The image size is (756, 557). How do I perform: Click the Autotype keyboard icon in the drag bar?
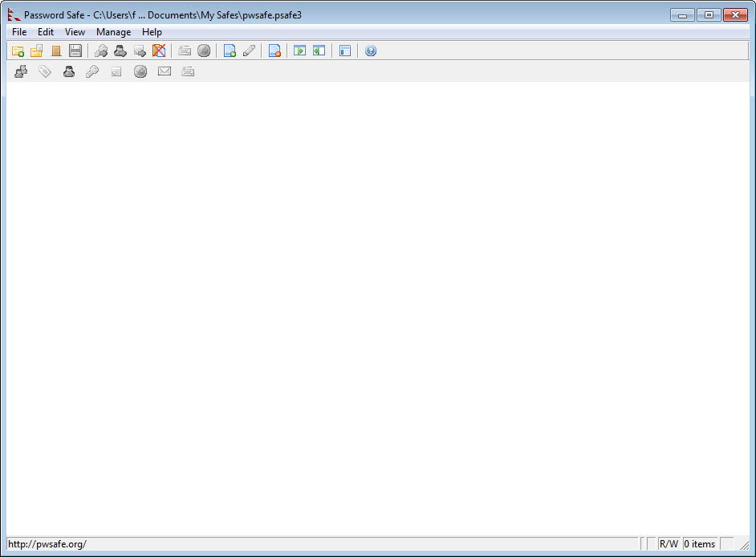click(188, 71)
